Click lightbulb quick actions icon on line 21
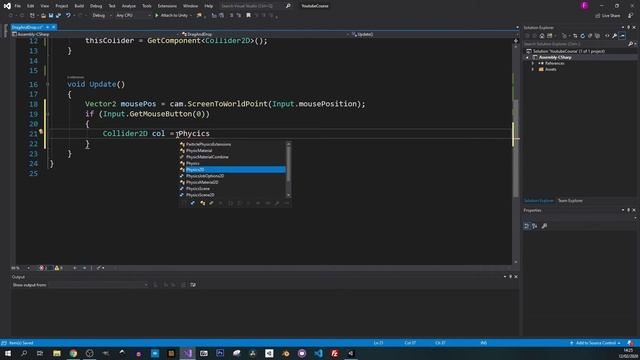 tap(41, 131)
